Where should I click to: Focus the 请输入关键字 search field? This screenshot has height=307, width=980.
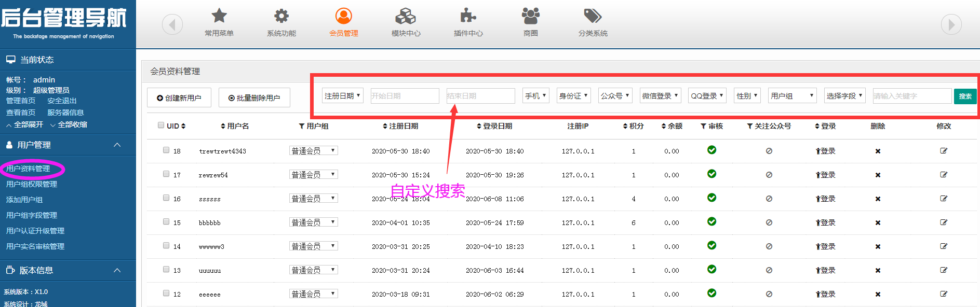click(911, 96)
